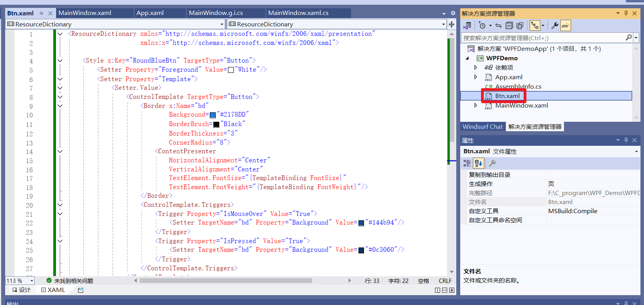Click the Property Pages key icon

pyautogui.click(x=492, y=163)
